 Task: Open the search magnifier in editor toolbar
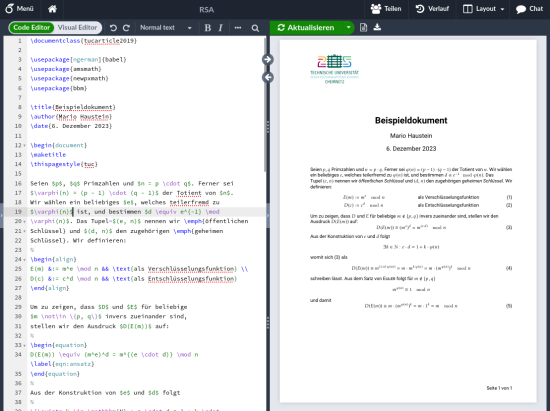tap(255, 28)
